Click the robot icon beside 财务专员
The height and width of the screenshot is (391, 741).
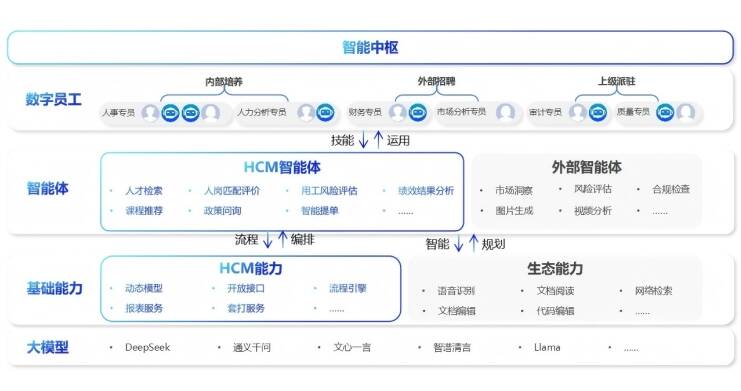417,113
